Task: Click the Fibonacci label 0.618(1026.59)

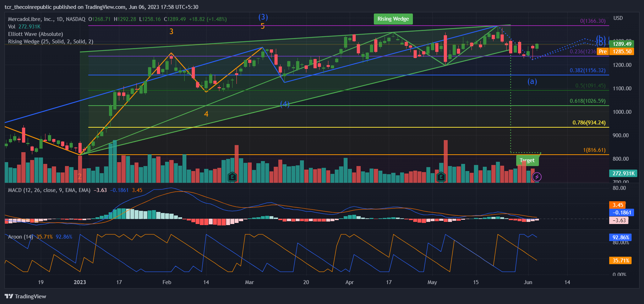Action: pyautogui.click(x=588, y=101)
